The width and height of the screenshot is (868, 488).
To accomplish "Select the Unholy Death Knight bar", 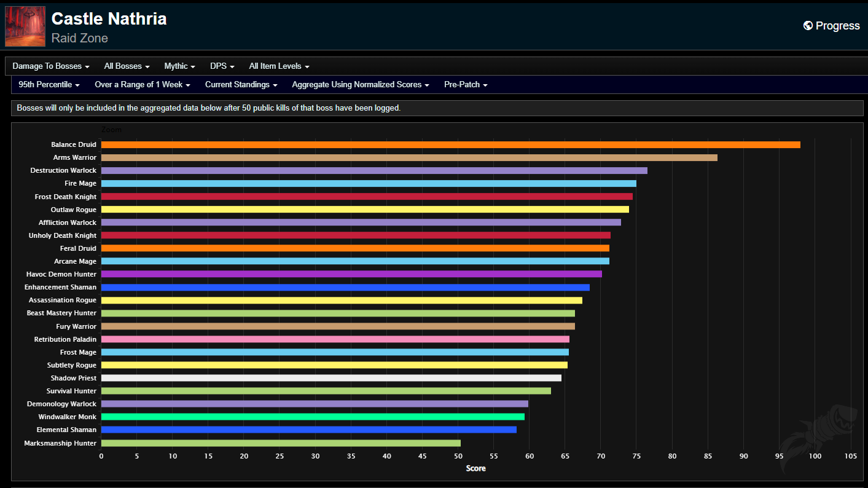I will [x=356, y=235].
